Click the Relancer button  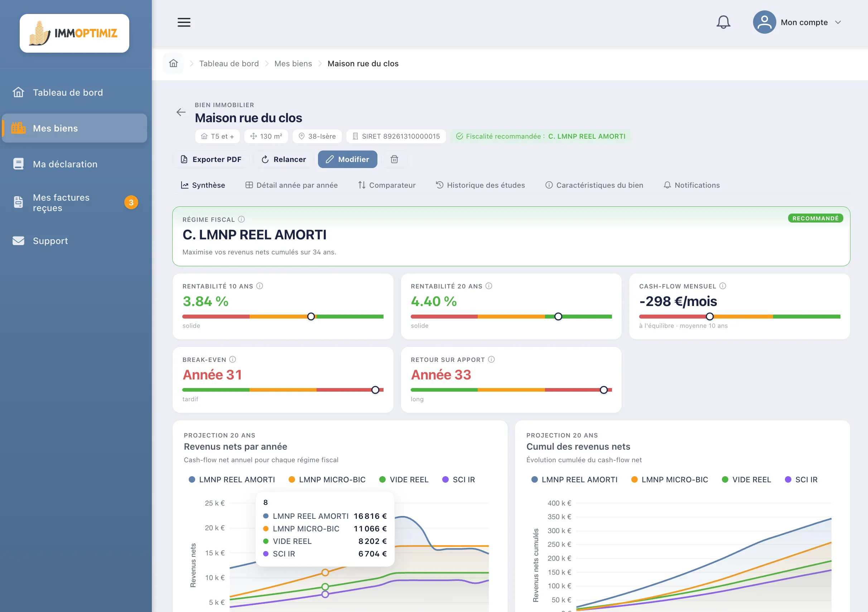pos(283,159)
